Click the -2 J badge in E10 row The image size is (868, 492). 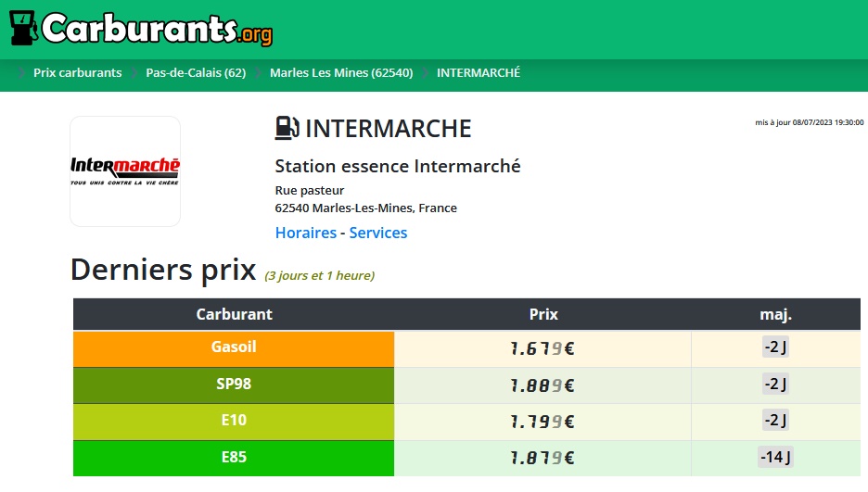(775, 420)
